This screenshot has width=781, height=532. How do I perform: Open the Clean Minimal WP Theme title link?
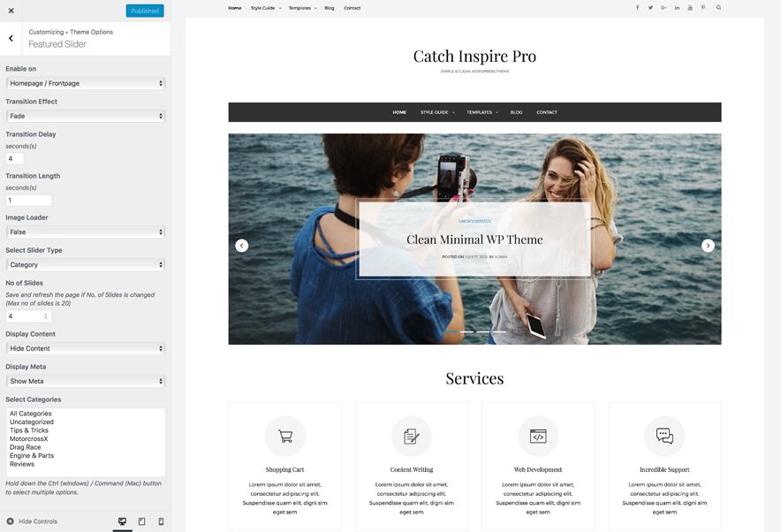[474, 239]
